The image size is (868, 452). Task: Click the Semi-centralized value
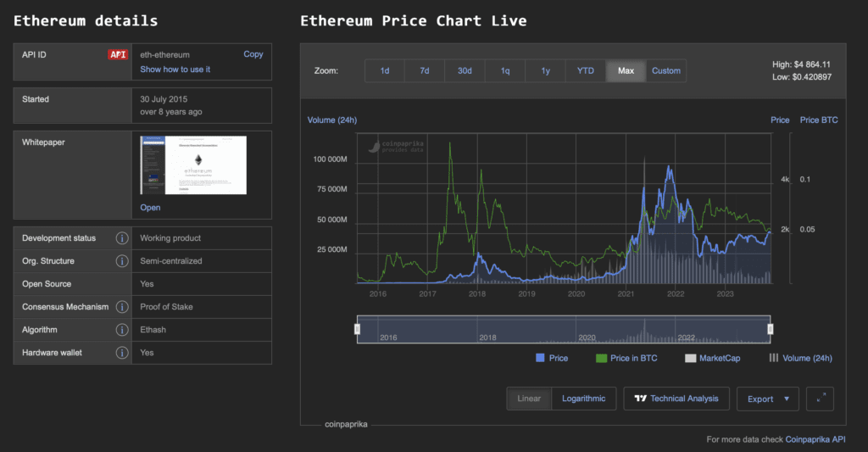click(x=171, y=261)
